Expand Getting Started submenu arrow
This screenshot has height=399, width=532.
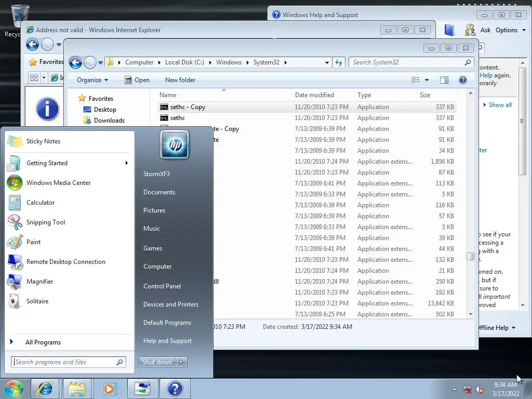[x=127, y=163]
